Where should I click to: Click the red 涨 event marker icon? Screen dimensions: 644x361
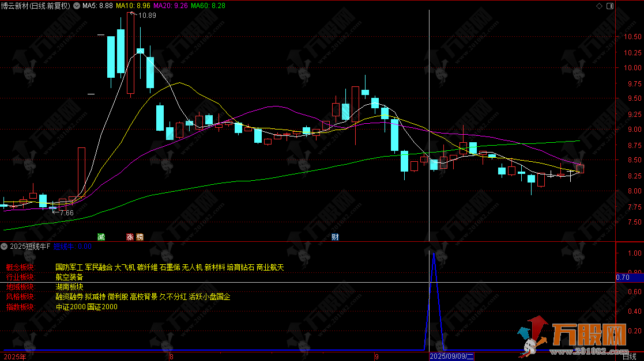click(130, 237)
